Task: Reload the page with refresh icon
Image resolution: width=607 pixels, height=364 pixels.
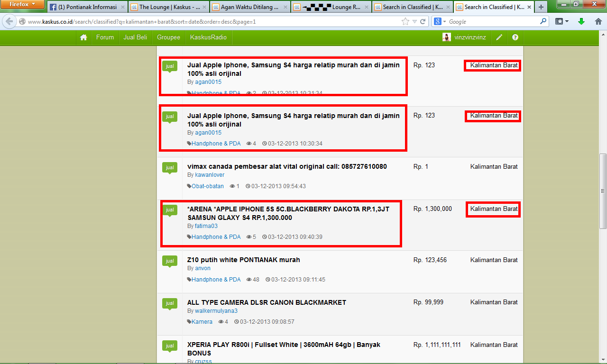Action: coord(423,21)
